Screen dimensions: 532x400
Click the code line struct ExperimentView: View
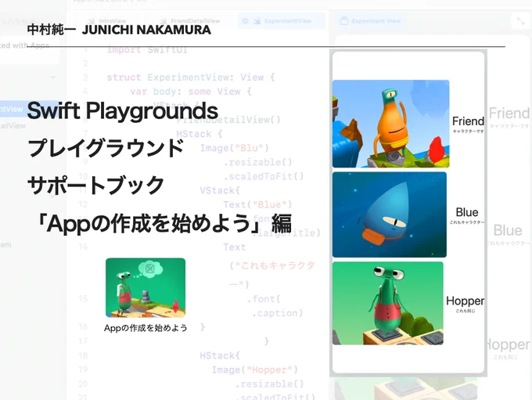(191, 77)
